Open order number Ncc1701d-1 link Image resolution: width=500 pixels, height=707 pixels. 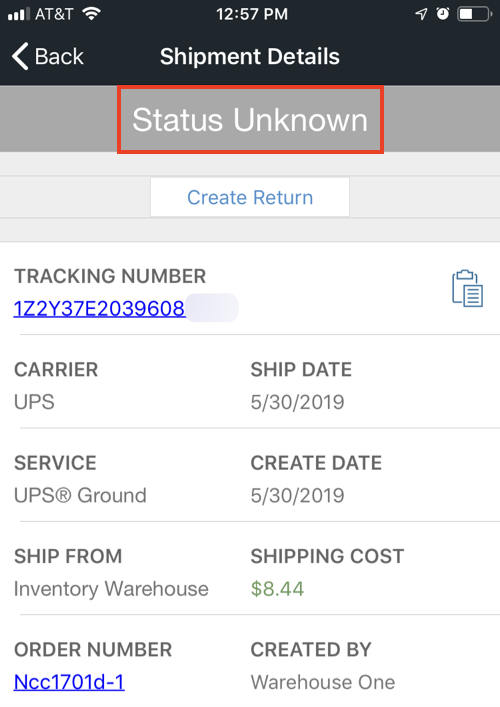point(69,682)
